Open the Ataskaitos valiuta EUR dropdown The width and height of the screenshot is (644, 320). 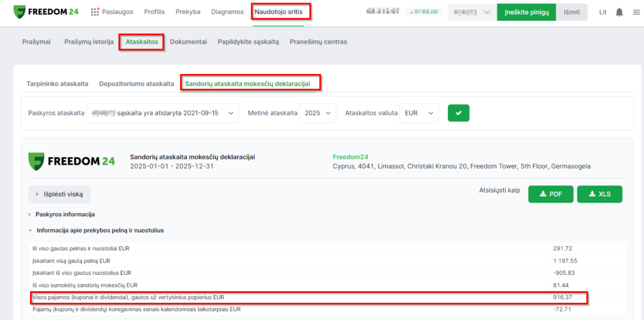[x=419, y=113]
